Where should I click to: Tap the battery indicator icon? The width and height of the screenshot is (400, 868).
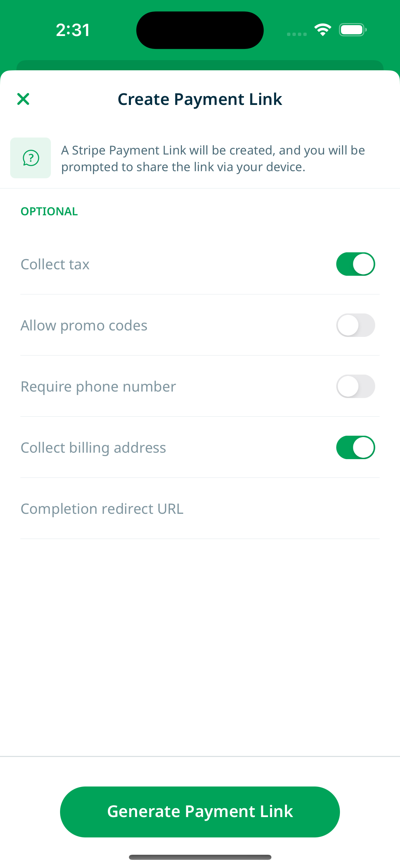[x=353, y=30]
